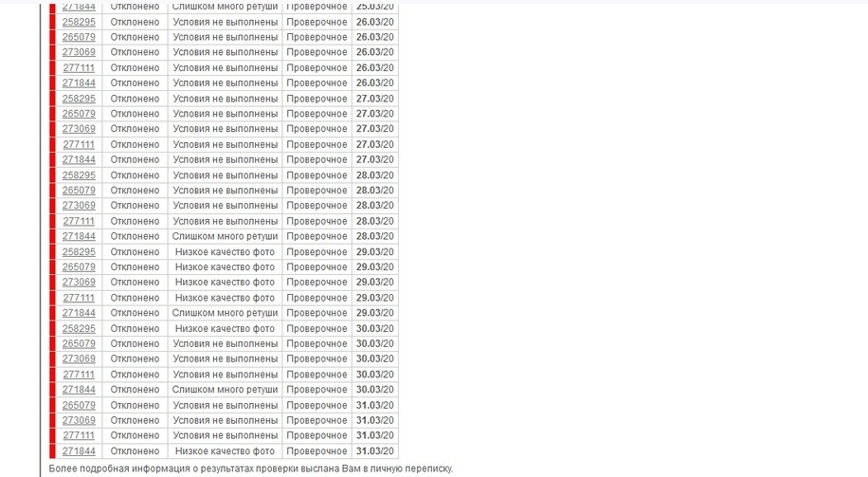The image size is (868, 477).
Task: Open link 271844 dated 31.03/20
Action: 79,451
